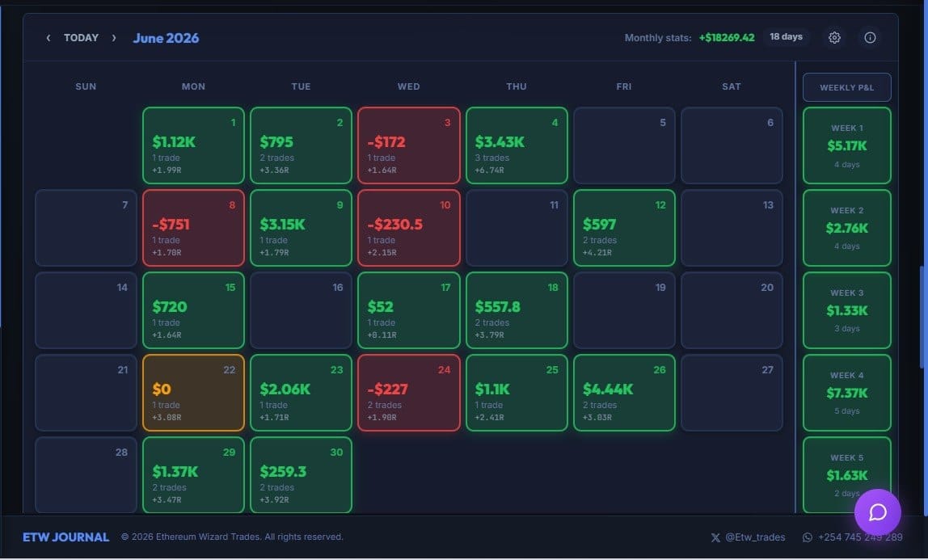Go to the next month arrow
Screen dimensions: 928x560
pyautogui.click(x=114, y=38)
